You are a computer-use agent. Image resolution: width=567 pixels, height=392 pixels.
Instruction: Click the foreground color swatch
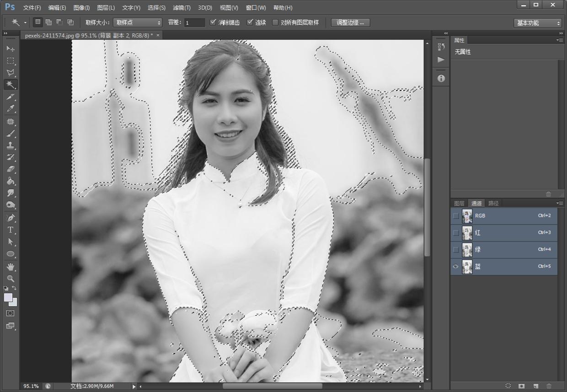[x=8, y=298]
